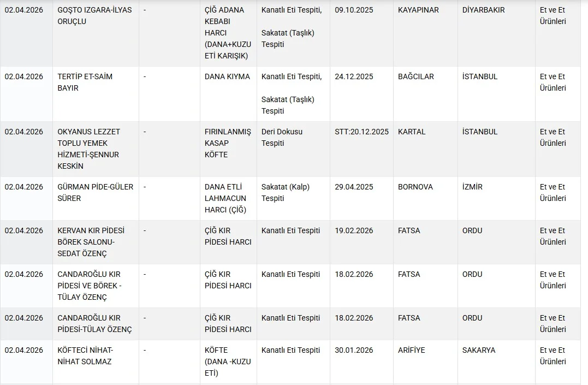Screen dimensions: 588x385
Task: Select the STT:20.12.2025 date cell
Action: click(361, 132)
